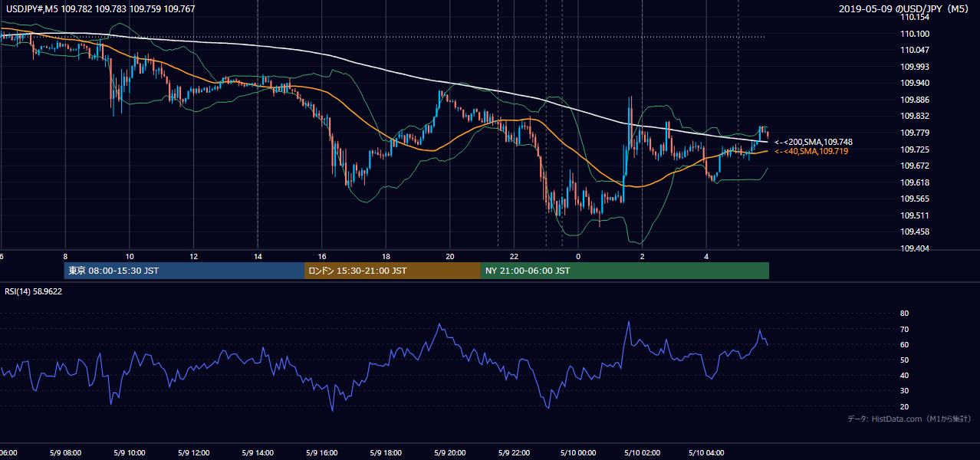The width and height of the screenshot is (980, 460).
Task: Click the 5/10 04:00 time axis label
Action: [706, 452]
